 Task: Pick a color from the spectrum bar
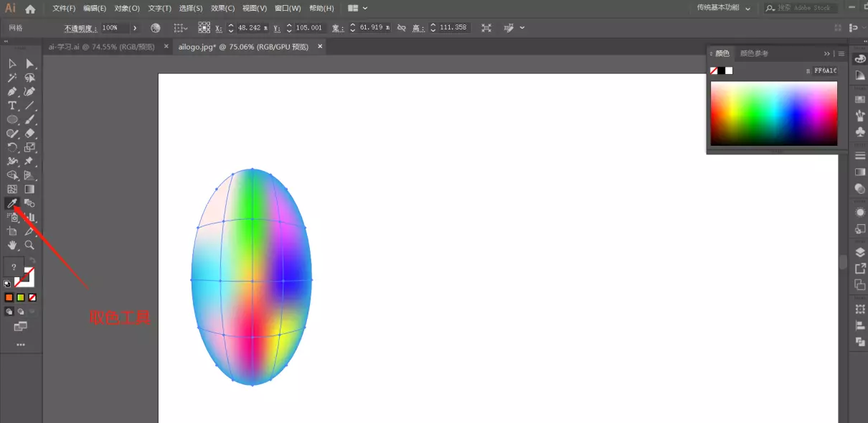773,113
